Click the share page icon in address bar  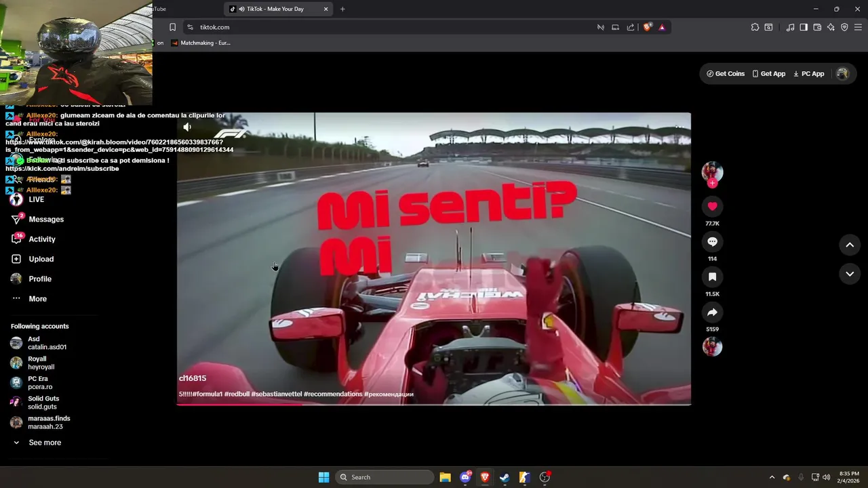[631, 27]
